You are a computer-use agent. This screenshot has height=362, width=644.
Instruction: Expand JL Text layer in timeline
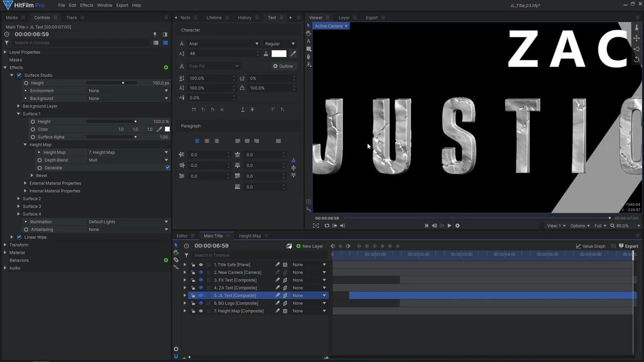[185, 296]
